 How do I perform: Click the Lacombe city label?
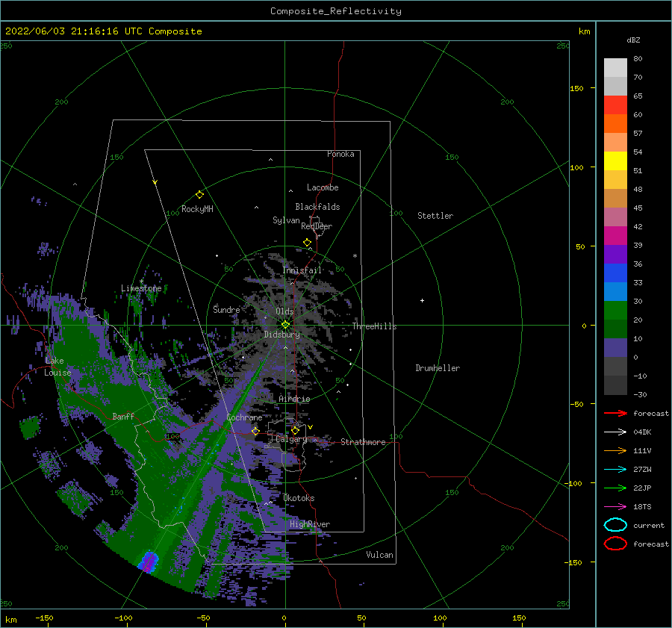[323, 187]
